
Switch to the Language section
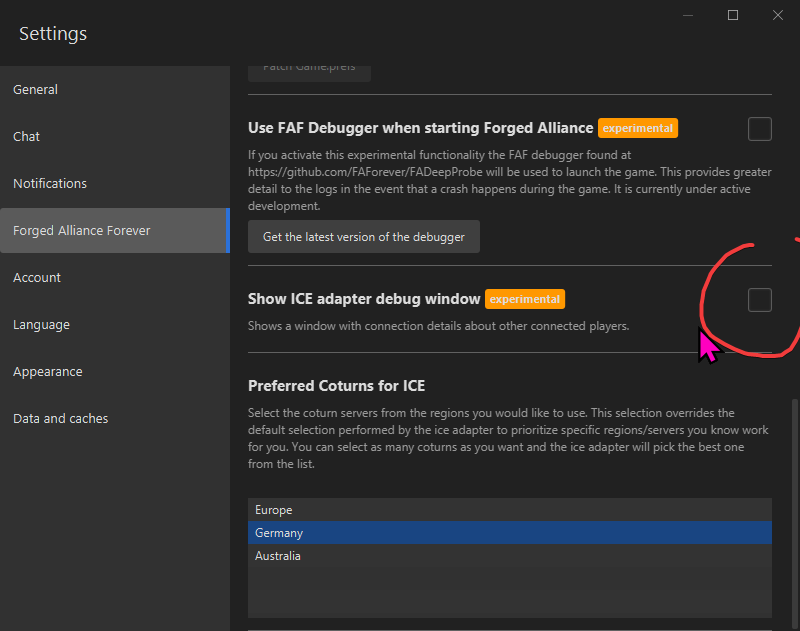click(x=115, y=324)
